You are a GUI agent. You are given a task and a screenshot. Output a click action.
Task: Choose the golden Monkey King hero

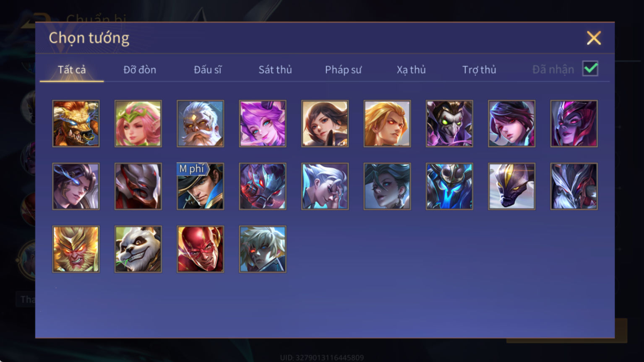tap(76, 249)
